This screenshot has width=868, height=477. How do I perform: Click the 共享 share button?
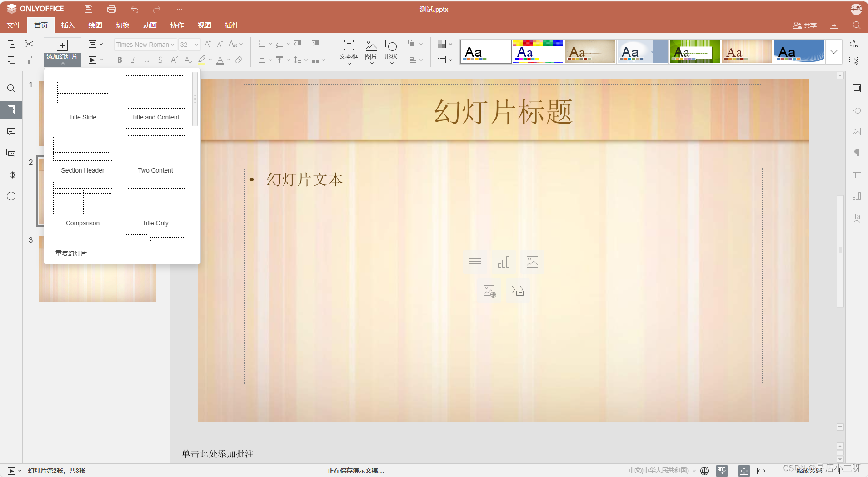805,25
